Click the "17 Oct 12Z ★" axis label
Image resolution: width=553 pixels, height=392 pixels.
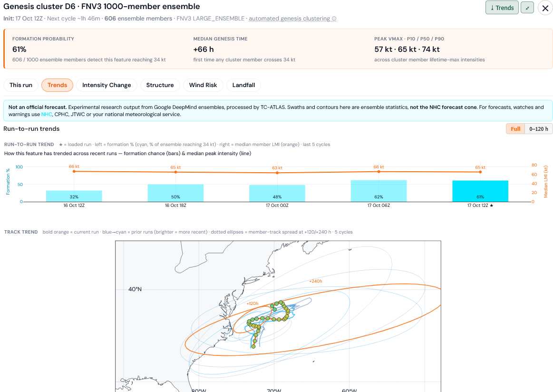pyautogui.click(x=480, y=206)
